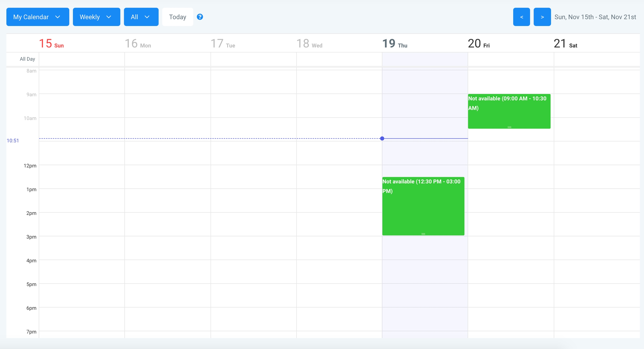Expand the All filter dropdown

point(141,17)
